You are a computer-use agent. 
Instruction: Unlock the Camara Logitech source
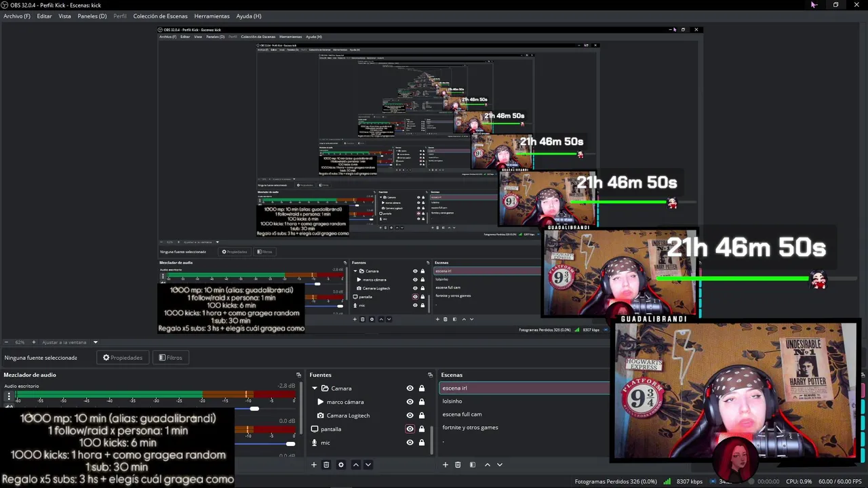pos(422,415)
